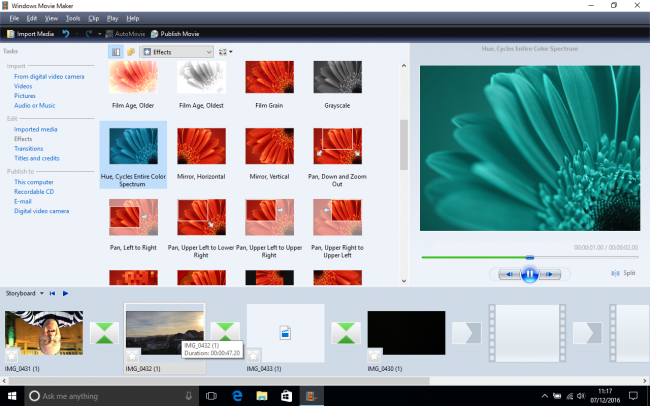Click the storyboard horizontal scrollbar
The height and width of the screenshot is (406, 650).
(x=219, y=380)
